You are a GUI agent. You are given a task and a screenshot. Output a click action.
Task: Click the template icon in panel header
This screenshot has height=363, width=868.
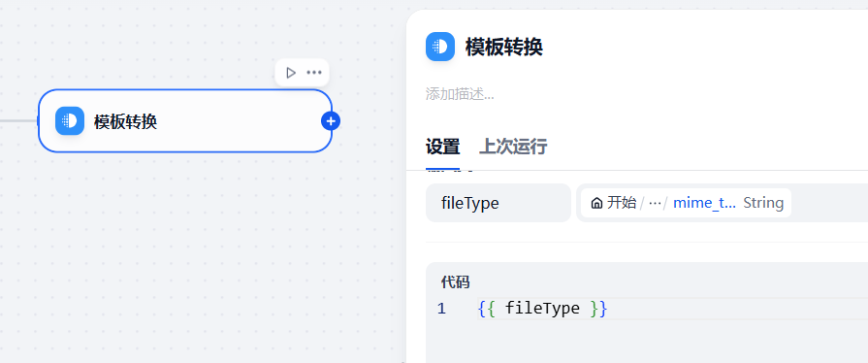coord(440,47)
